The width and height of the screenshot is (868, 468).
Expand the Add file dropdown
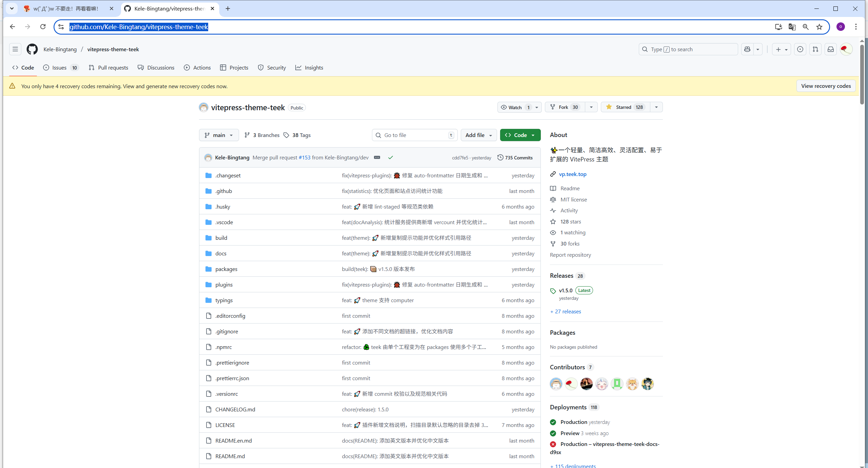click(x=478, y=135)
